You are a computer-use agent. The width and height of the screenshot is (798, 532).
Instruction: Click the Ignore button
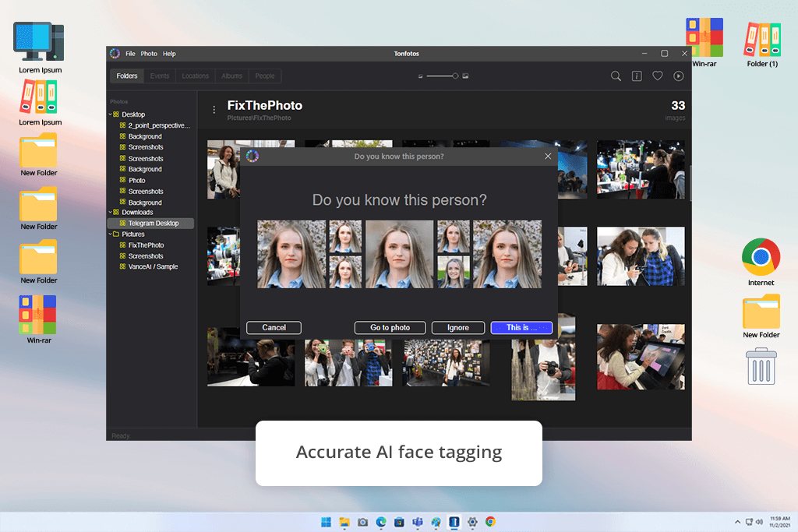[x=458, y=328]
